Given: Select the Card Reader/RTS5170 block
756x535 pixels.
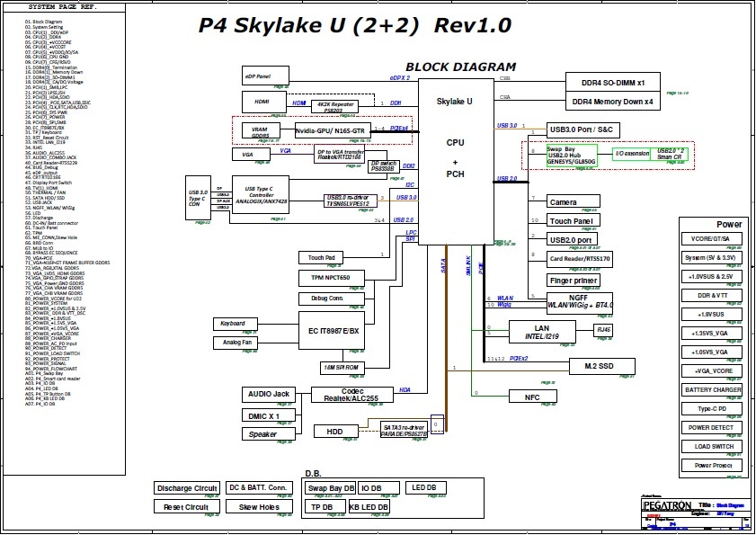Looking at the screenshot, I should pyautogui.click(x=580, y=259).
